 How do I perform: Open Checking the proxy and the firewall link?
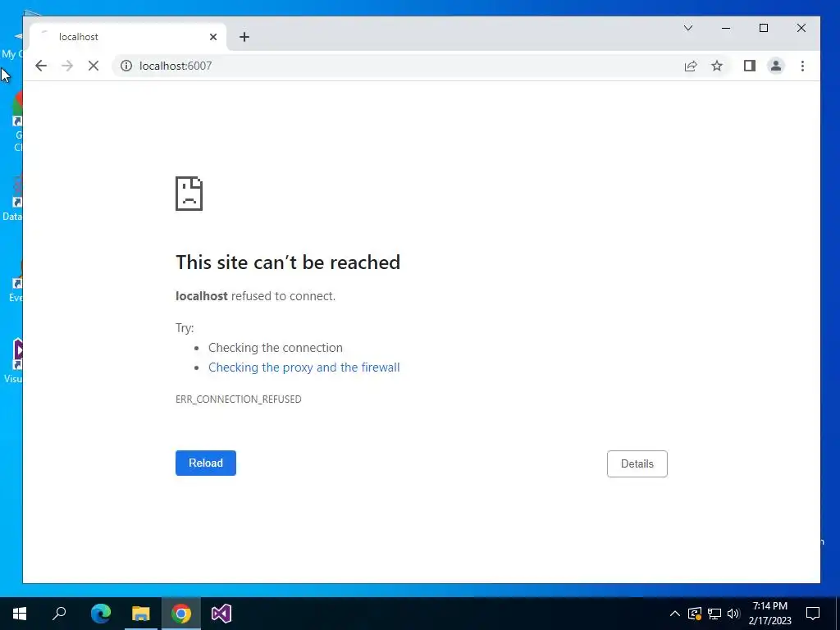tap(304, 367)
